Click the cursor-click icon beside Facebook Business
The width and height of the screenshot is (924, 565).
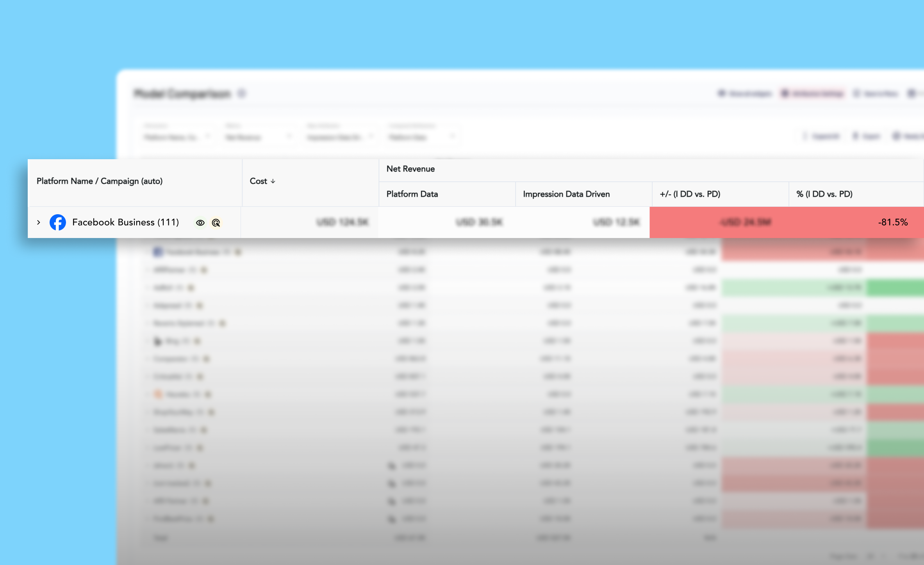216,223
